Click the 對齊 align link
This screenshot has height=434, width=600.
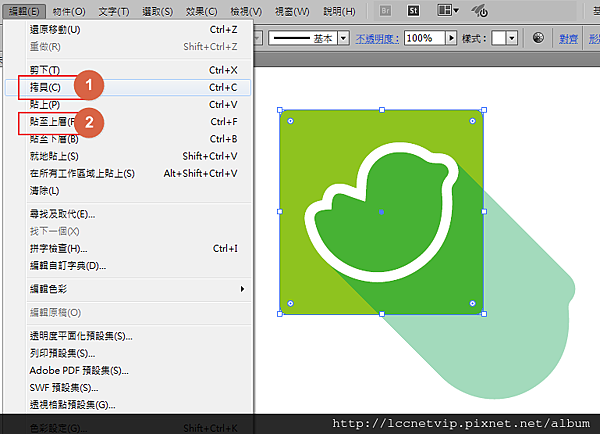568,39
